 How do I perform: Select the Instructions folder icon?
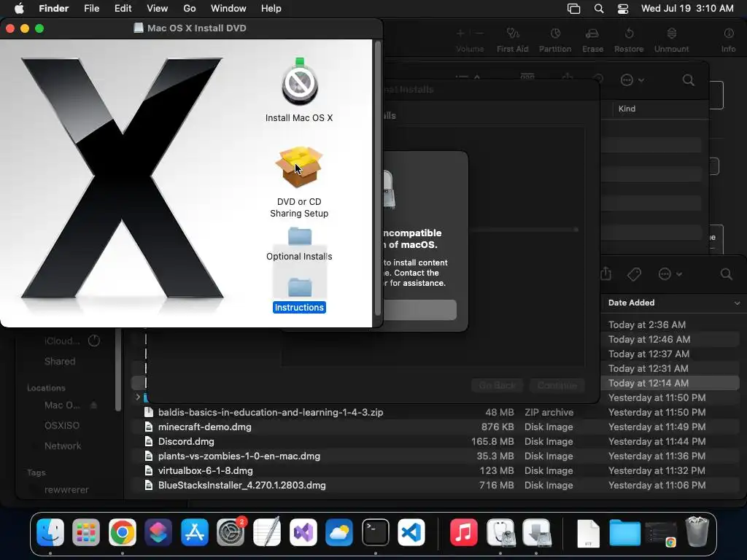(299, 287)
